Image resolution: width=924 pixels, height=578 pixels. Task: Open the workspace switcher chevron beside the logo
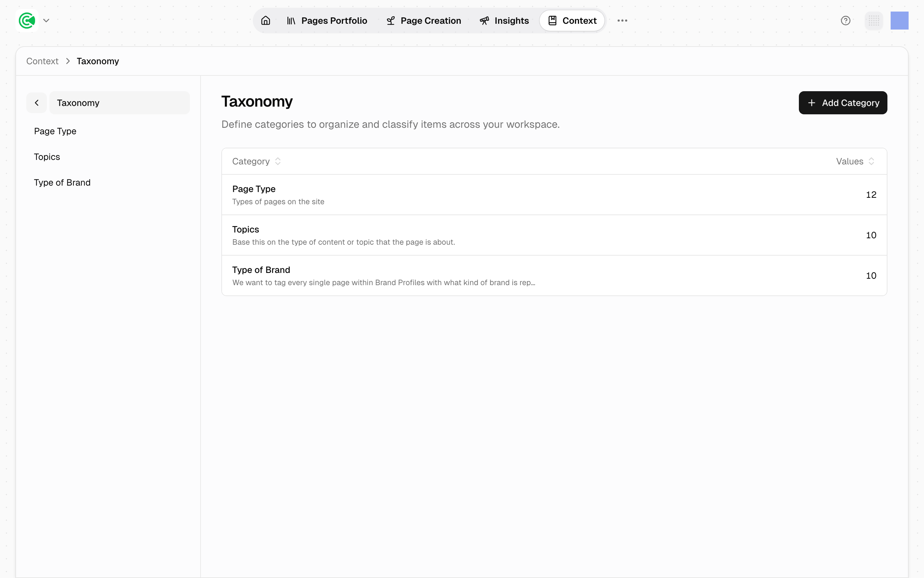[x=46, y=21]
